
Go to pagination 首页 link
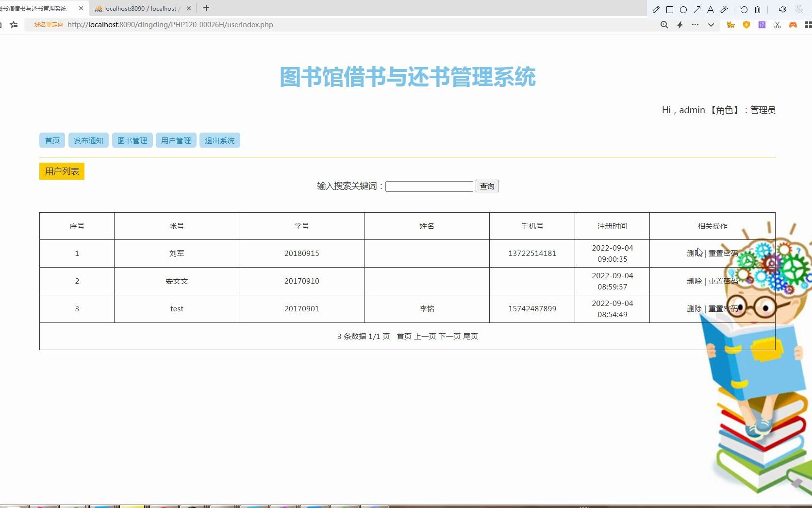[x=404, y=336]
